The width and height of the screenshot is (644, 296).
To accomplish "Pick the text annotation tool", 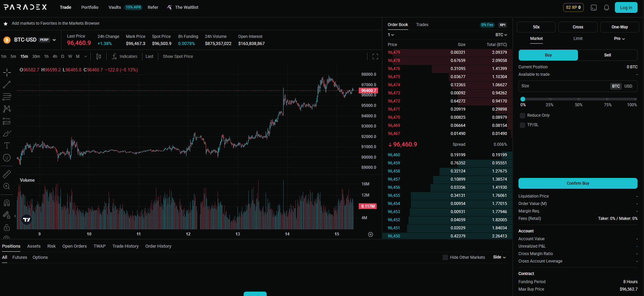I will 7,145.
